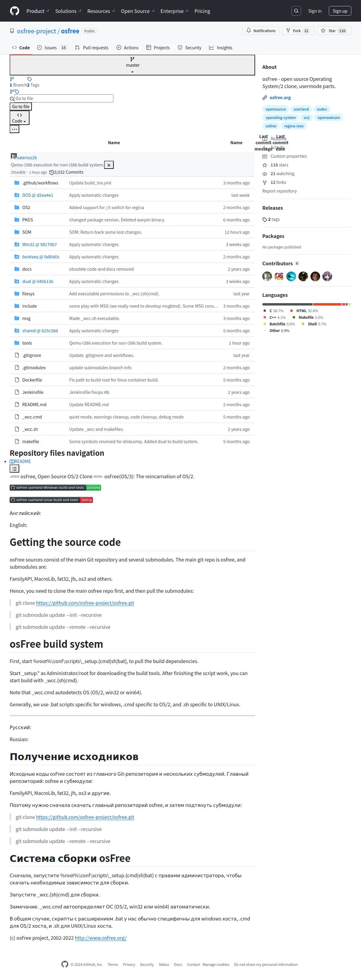
Task: Open the master branch selector
Action: pyautogui.click(x=132, y=65)
